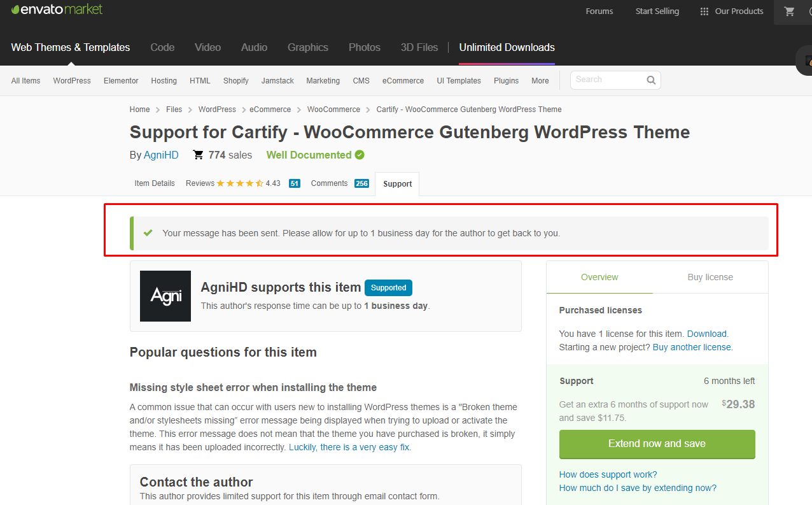Open Plugins submenu

tap(507, 81)
